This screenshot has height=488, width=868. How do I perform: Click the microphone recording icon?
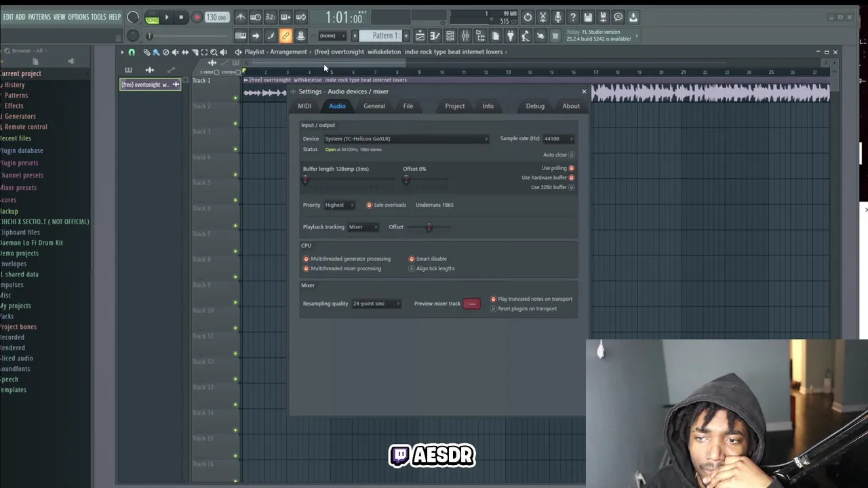coord(557,17)
